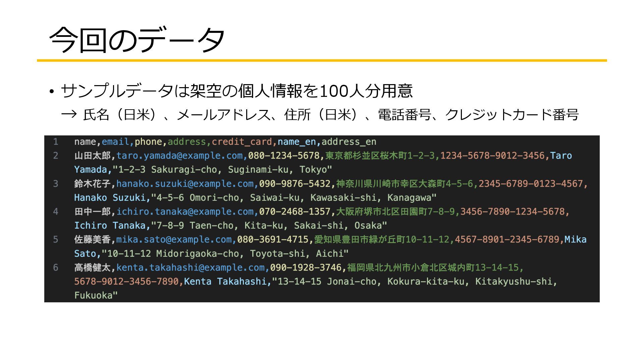The height and width of the screenshot is (362, 644).
Task: Click the name 田中一郎
Action: tap(92, 212)
